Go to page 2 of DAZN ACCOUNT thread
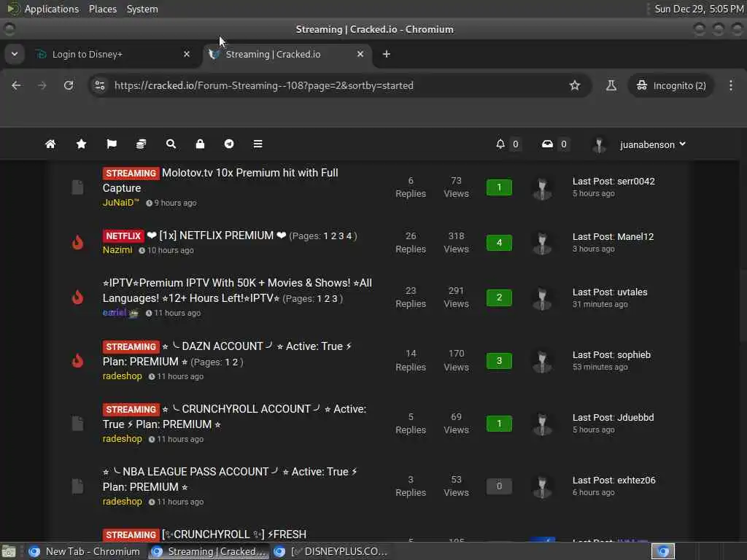 [234, 362]
